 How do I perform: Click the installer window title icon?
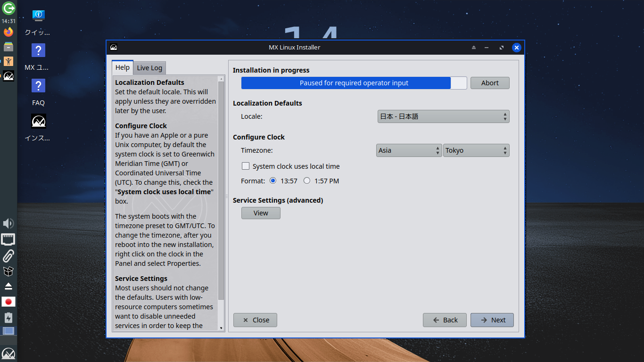(114, 47)
